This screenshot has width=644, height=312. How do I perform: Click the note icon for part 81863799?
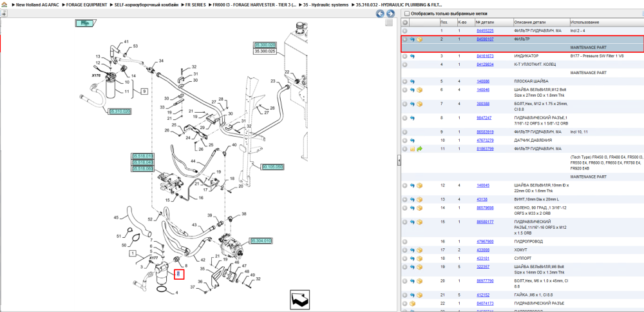tap(412, 149)
